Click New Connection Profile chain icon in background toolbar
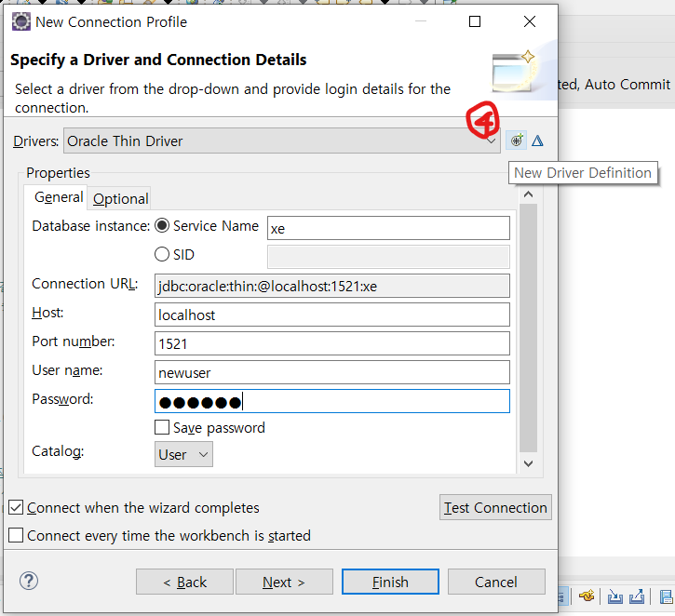This screenshot has width=675, height=616. click(x=587, y=596)
